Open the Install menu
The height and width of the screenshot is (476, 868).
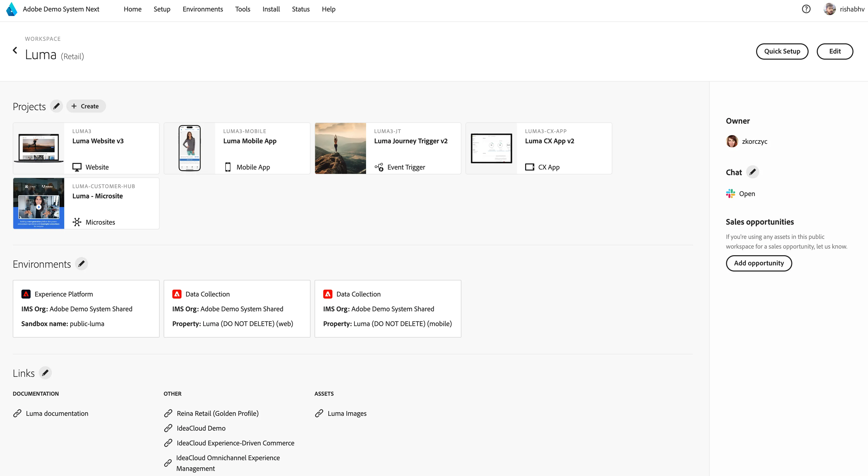tap(271, 9)
